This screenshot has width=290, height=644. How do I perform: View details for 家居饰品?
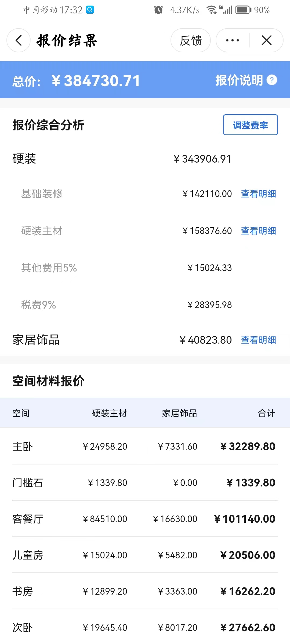pos(258,340)
